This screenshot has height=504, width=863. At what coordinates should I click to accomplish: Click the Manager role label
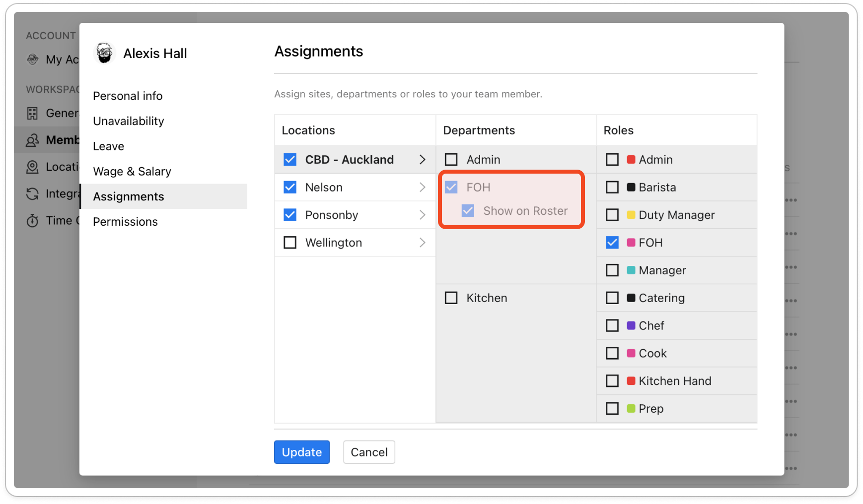click(x=662, y=270)
